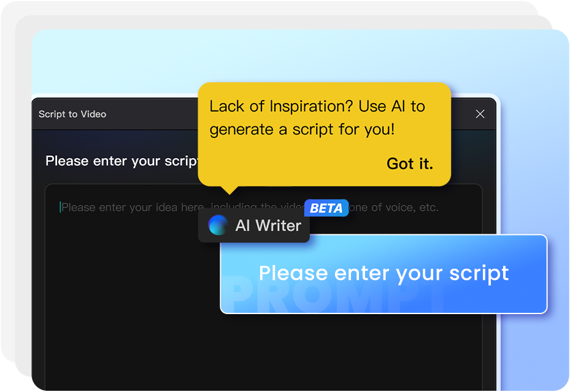Click the AI Writer text label
This screenshot has height=392, width=570.
tap(268, 226)
